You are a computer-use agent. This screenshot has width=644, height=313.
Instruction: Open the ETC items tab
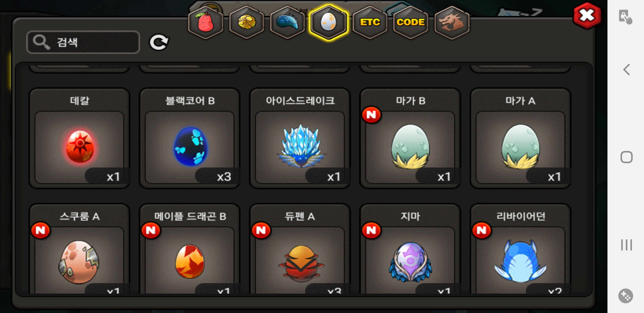pos(370,23)
